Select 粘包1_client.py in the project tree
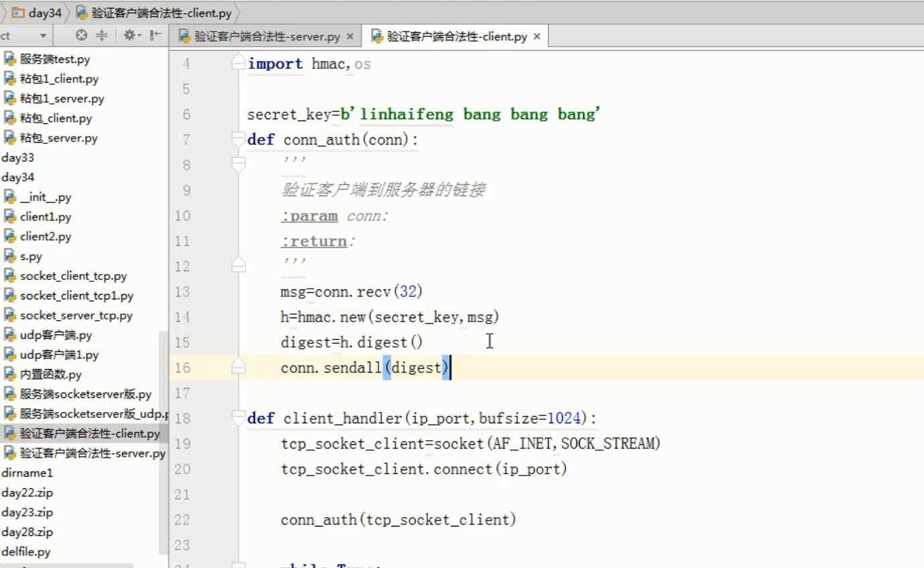The width and height of the screenshot is (924, 568). 52,78
